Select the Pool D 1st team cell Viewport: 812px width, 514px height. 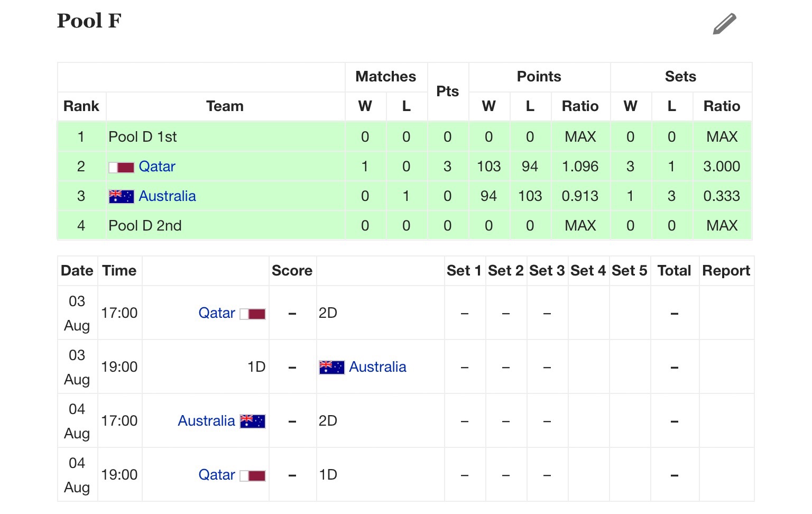coord(226,137)
